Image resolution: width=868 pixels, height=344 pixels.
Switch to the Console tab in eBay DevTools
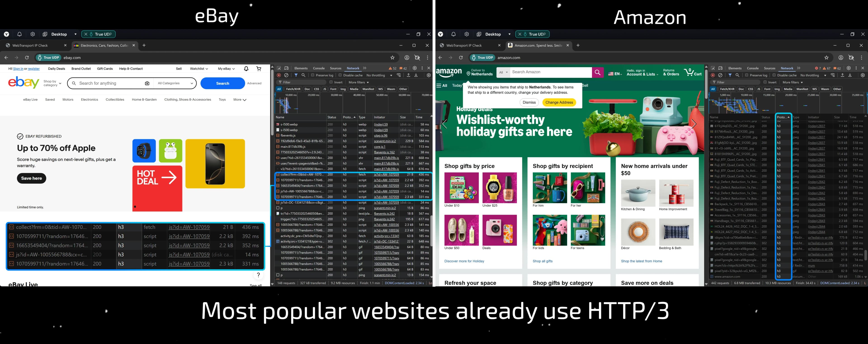tap(318, 68)
